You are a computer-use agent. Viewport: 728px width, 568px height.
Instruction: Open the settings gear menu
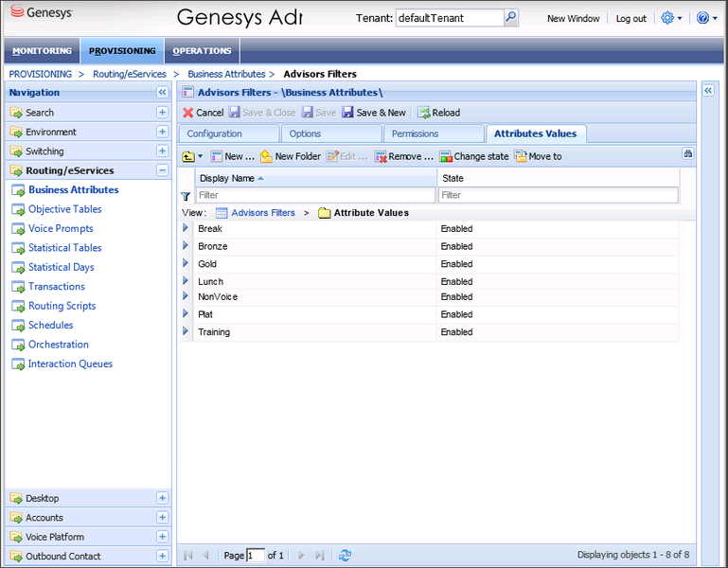click(x=671, y=18)
